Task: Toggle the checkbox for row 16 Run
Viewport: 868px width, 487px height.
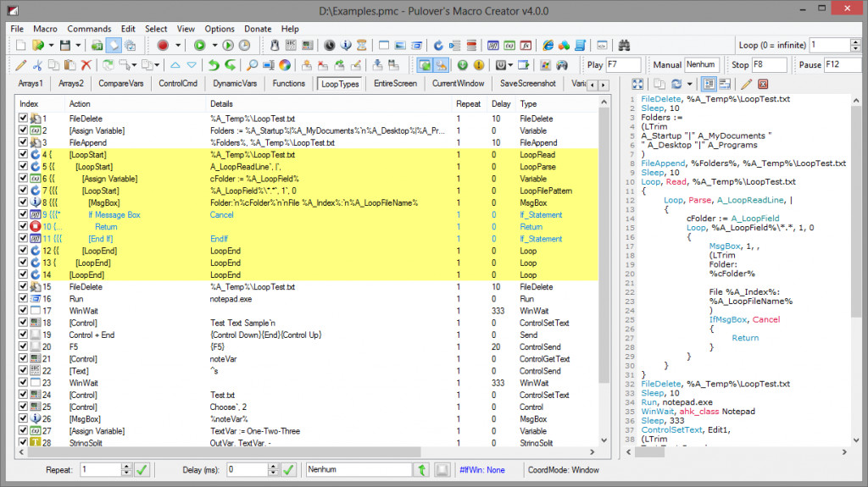Action: click(x=23, y=298)
